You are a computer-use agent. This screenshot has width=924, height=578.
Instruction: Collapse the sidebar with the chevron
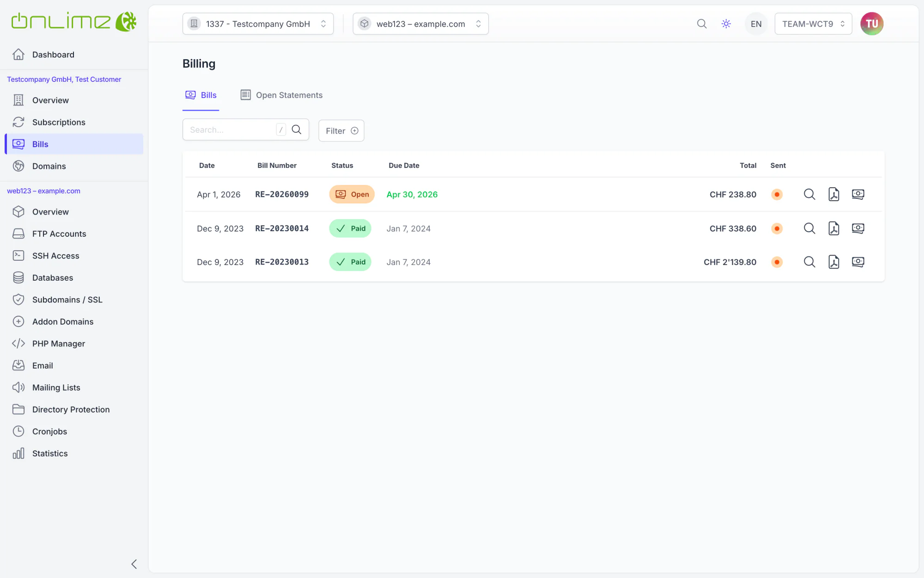[x=134, y=564]
